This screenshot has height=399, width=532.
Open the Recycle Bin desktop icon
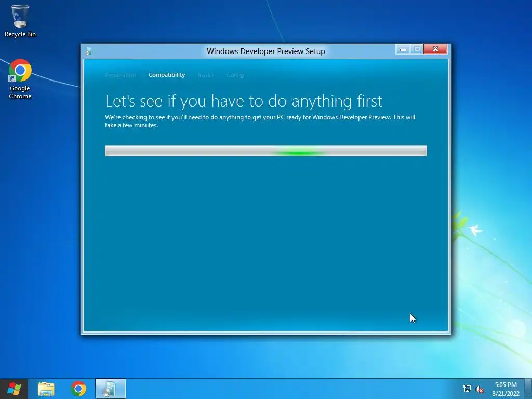[x=20, y=21]
